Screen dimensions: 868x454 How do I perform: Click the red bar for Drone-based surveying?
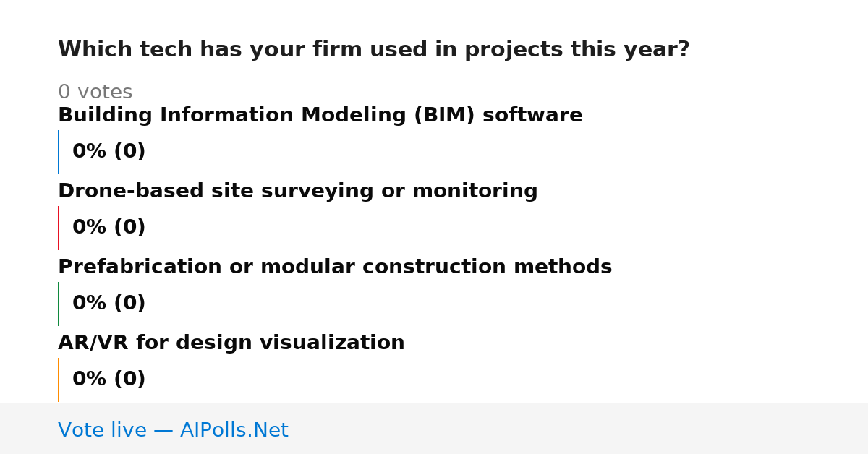(x=58, y=228)
